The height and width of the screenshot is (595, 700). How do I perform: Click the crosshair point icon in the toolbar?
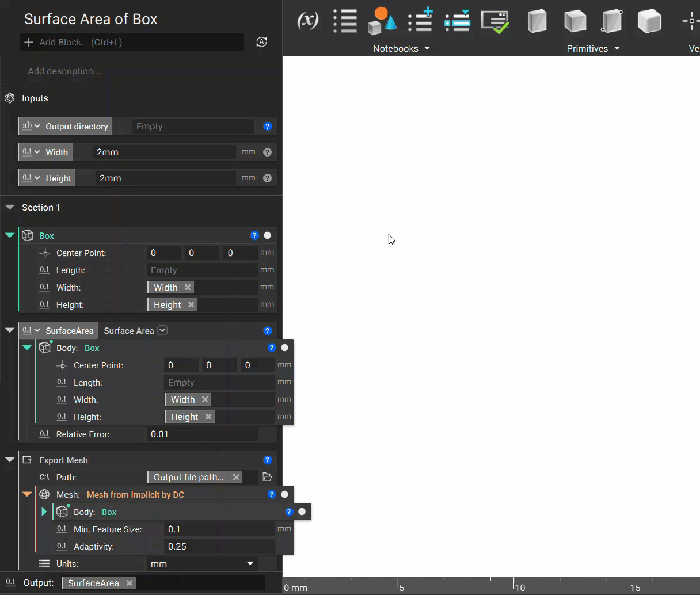[691, 21]
